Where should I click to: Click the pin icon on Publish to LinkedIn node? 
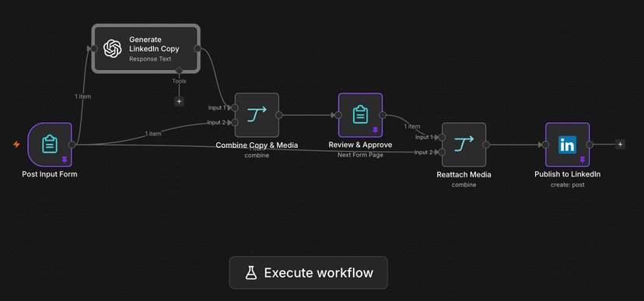(x=582, y=159)
